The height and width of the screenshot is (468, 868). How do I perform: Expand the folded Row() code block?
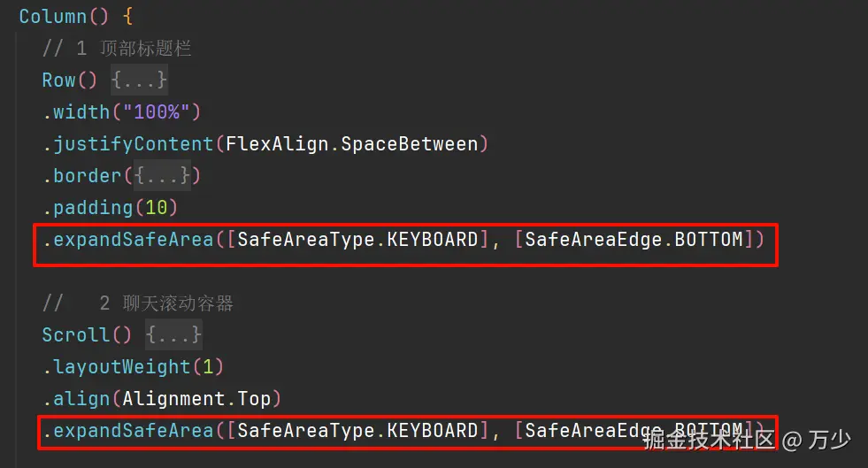[140, 80]
